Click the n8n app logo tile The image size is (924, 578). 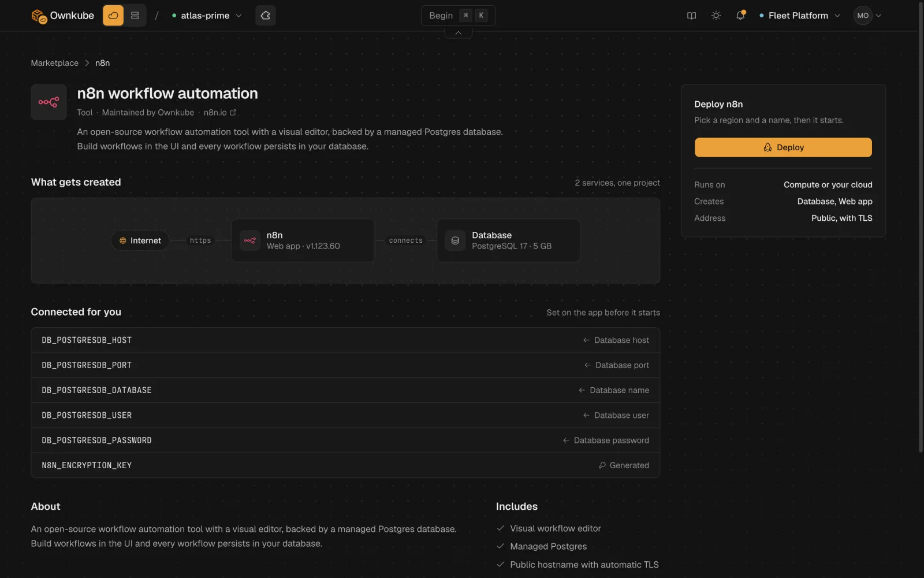click(x=49, y=102)
